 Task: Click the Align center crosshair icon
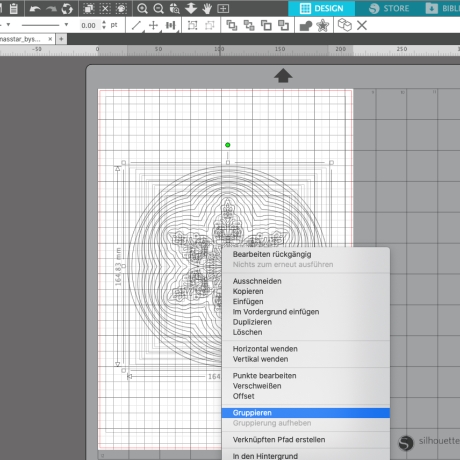[x=153, y=25]
